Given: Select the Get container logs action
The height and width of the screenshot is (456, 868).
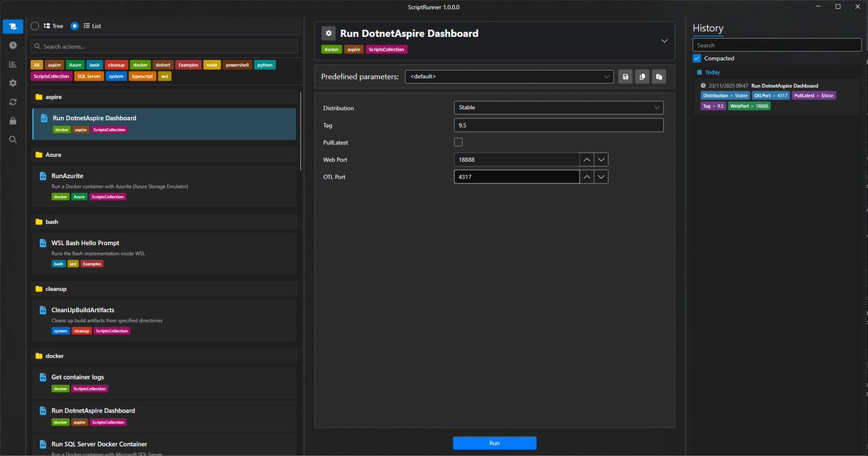Looking at the screenshot, I should pos(164,382).
